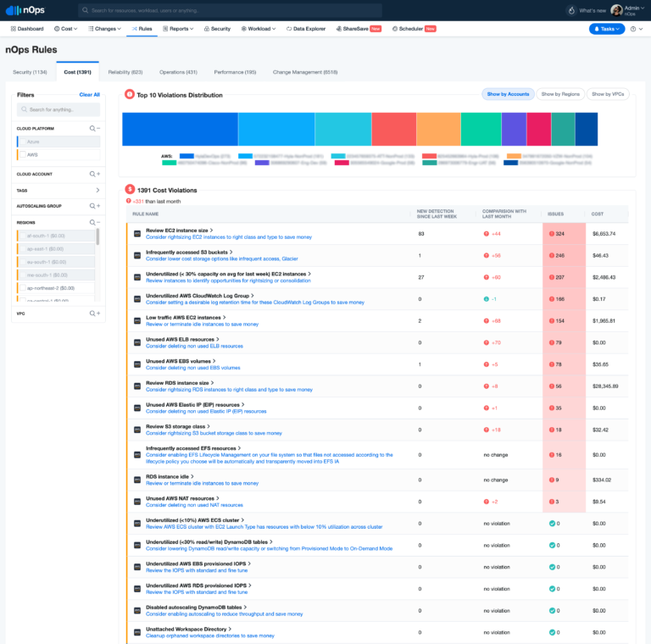Click the Show by Regions button
This screenshot has height=644, width=651.
[559, 94]
